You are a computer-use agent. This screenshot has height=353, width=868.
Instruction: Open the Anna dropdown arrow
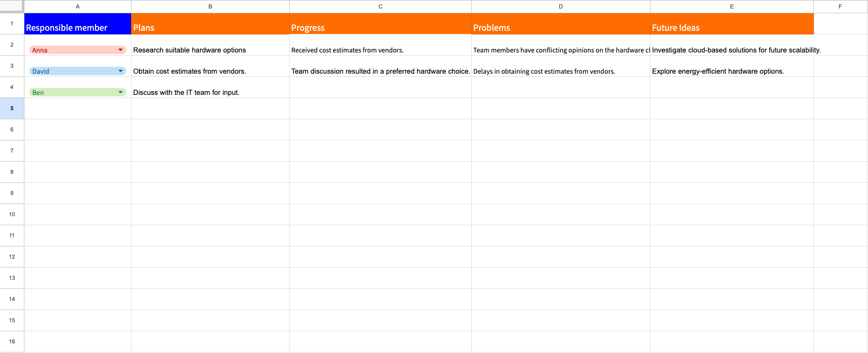pos(120,50)
